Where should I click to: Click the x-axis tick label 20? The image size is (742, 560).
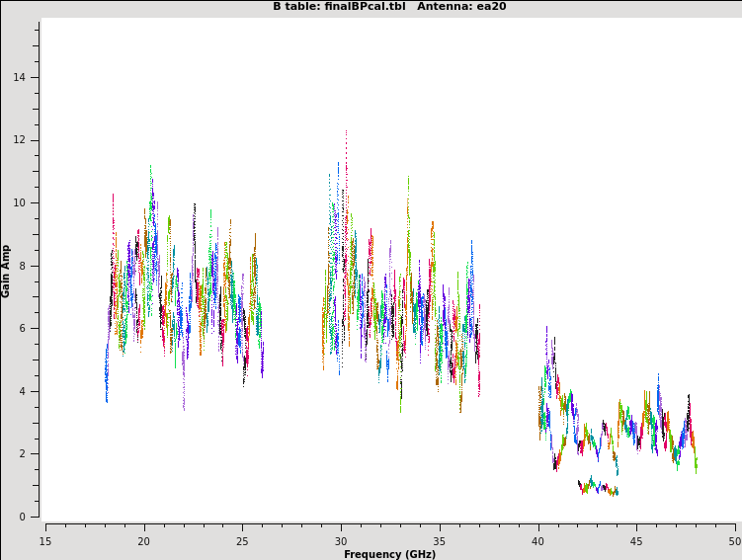(x=144, y=541)
